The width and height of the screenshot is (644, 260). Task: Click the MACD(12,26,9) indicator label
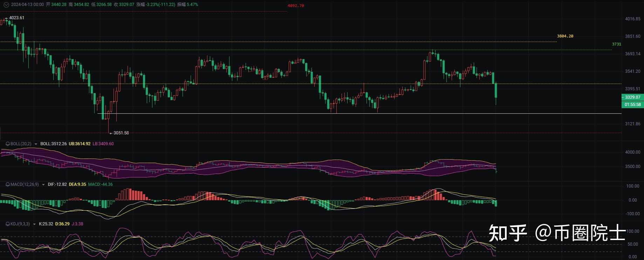[x=25, y=184]
